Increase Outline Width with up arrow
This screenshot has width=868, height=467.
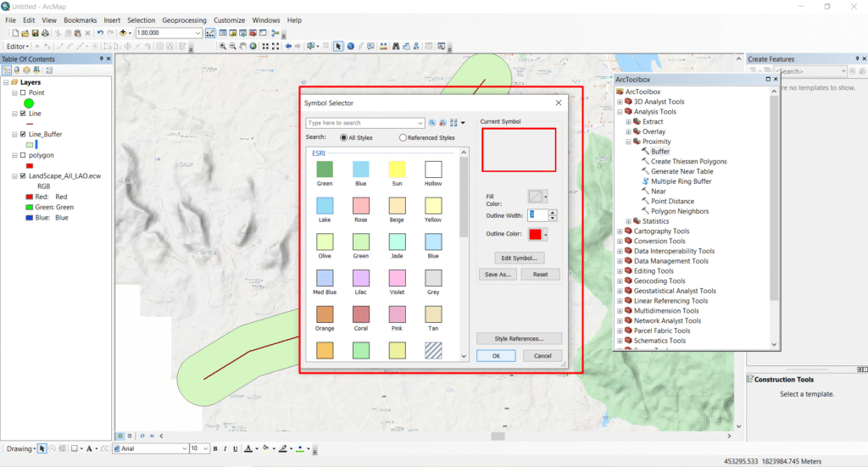pos(553,213)
